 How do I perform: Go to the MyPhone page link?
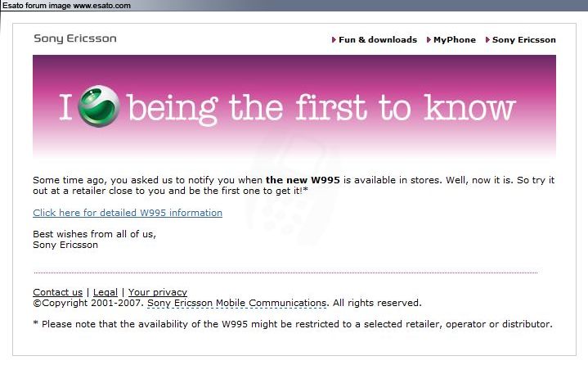(x=455, y=40)
